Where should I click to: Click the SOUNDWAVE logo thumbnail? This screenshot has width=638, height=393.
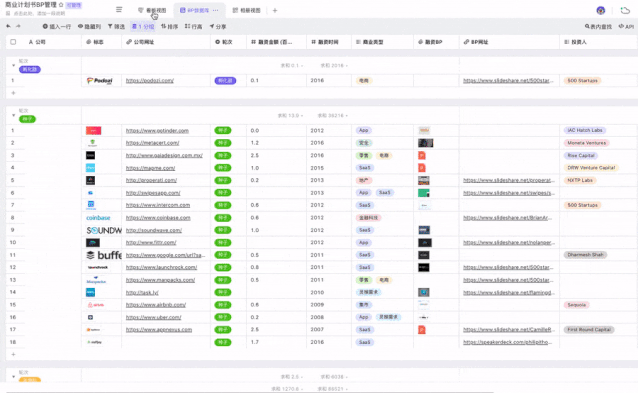[104, 230]
